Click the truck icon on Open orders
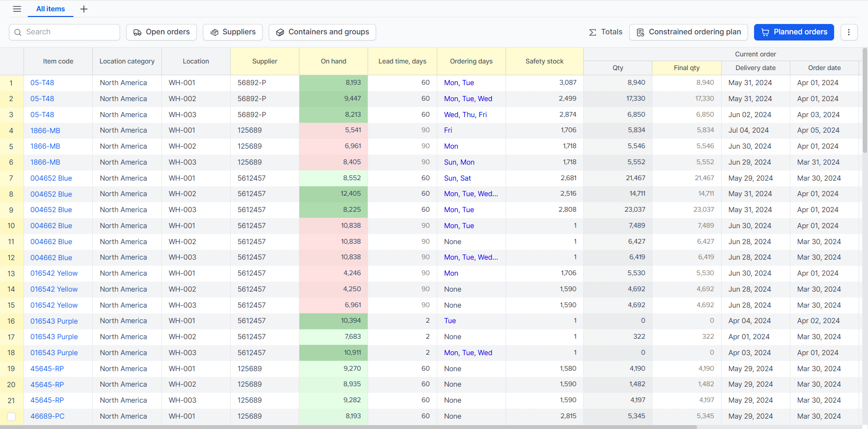The height and width of the screenshot is (429, 868). tap(137, 32)
